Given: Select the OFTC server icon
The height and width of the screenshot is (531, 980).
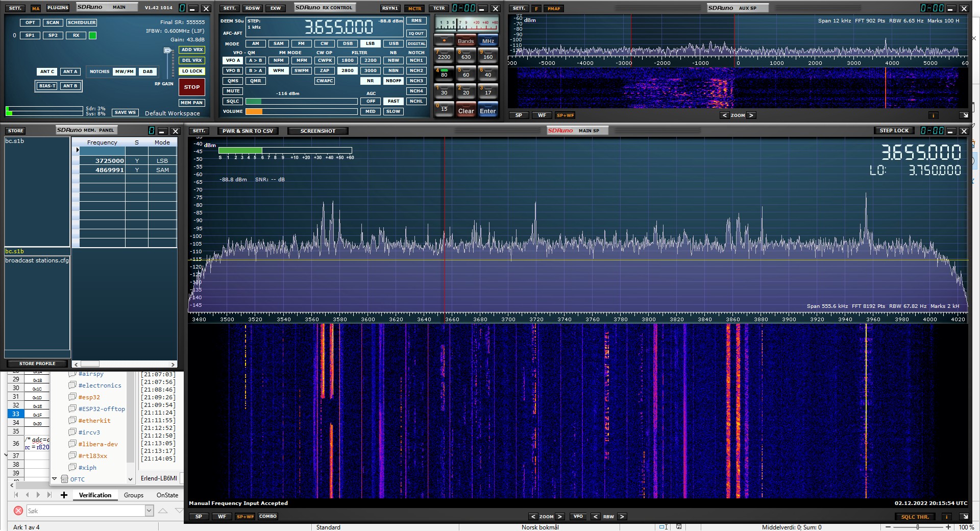Looking at the screenshot, I should click(x=64, y=479).
